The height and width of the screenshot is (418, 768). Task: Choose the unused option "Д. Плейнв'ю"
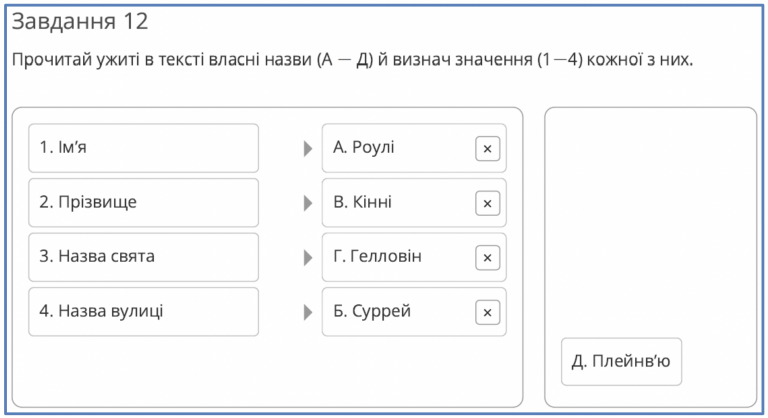621,361
